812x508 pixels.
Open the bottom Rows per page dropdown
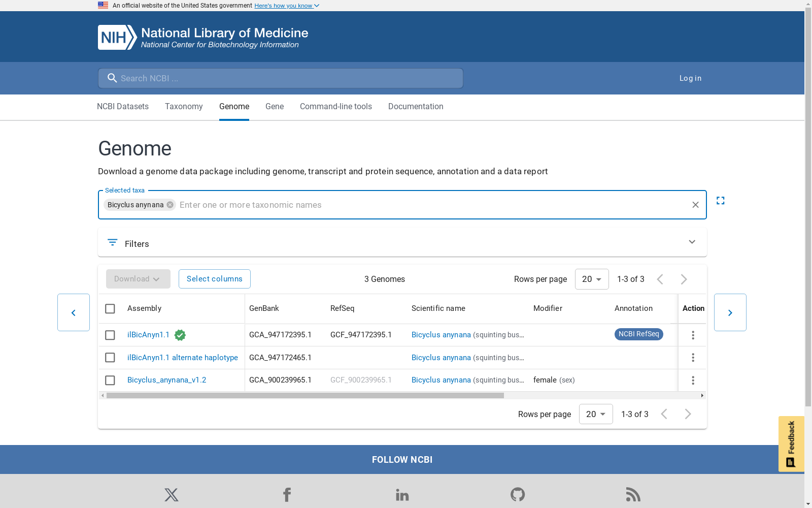pos(596,414)
